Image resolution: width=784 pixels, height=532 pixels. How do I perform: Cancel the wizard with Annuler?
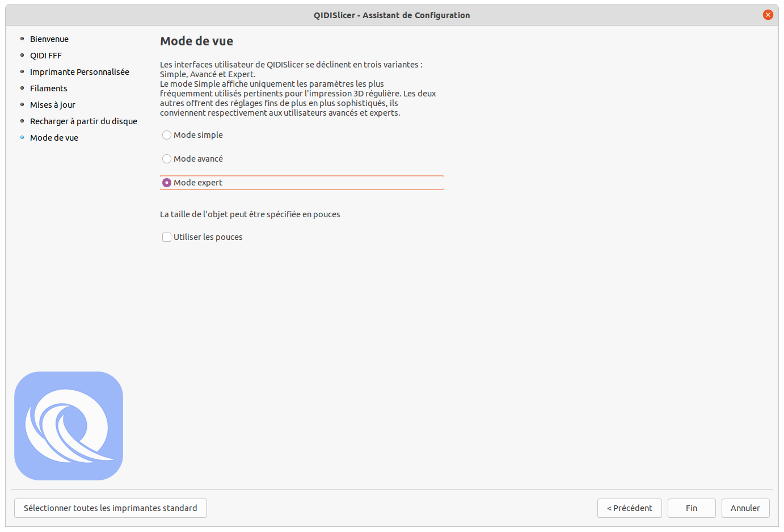point(745,508)
